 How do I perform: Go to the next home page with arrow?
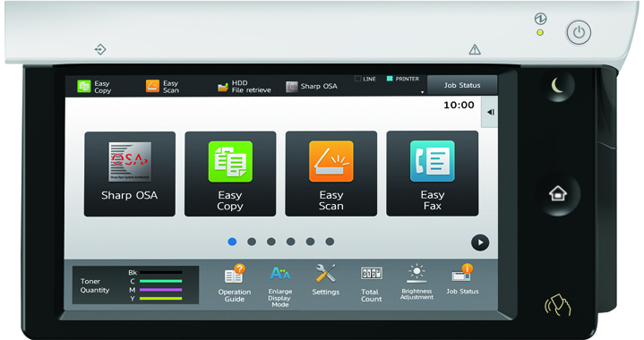(480, 242)
